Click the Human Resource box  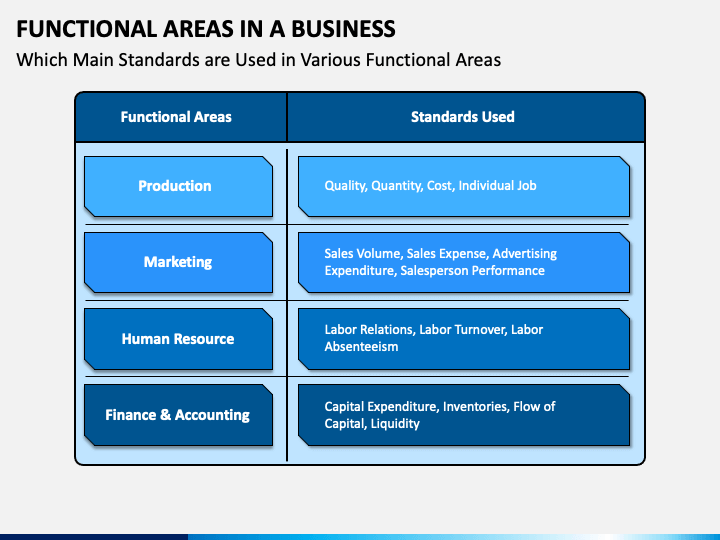(179, 339)
